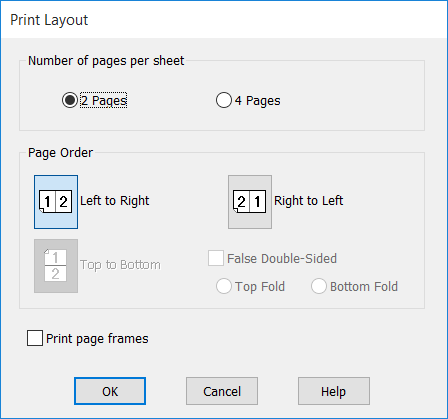
Task: Click the "Print page frames" label text
Action: pos(97,339)
